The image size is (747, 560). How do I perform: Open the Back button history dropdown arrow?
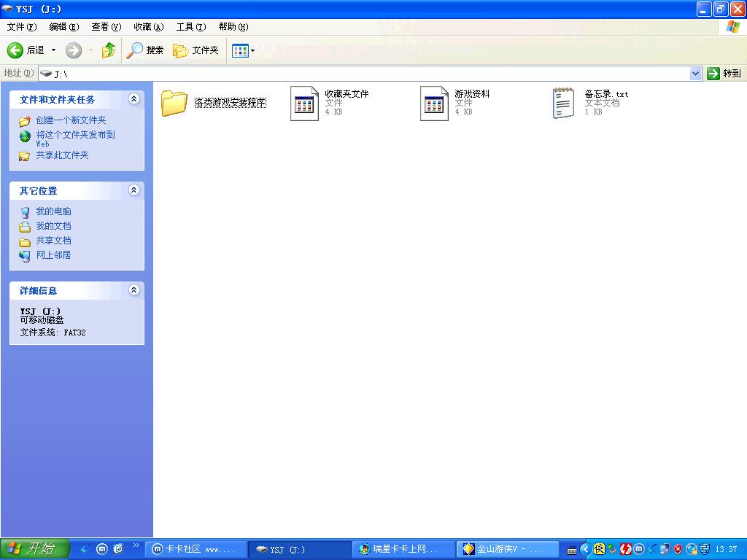coord(53,50)
